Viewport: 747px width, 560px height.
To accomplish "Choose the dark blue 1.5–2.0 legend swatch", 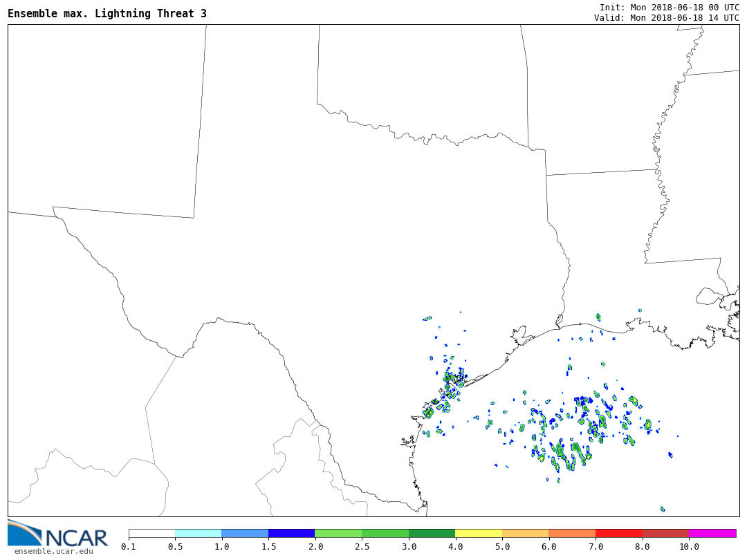I will tap(292, 534).
